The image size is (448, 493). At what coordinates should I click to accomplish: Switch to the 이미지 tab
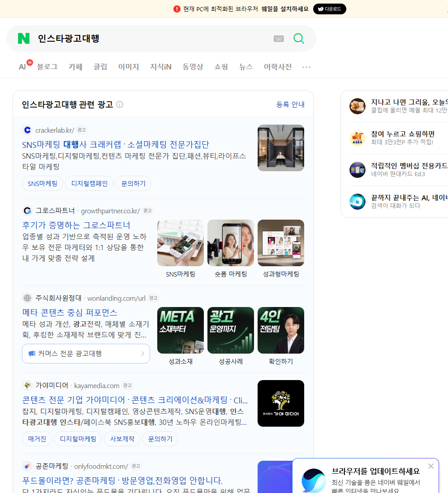(x=129, y=67)
